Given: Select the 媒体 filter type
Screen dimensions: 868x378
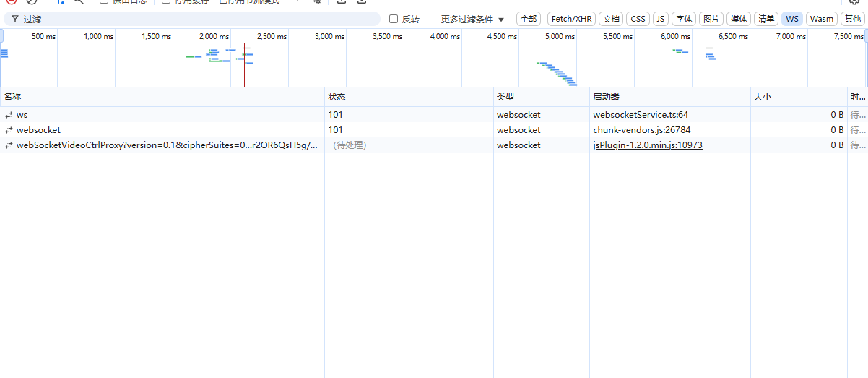Looking at the screenshot, I should [739, 19].
